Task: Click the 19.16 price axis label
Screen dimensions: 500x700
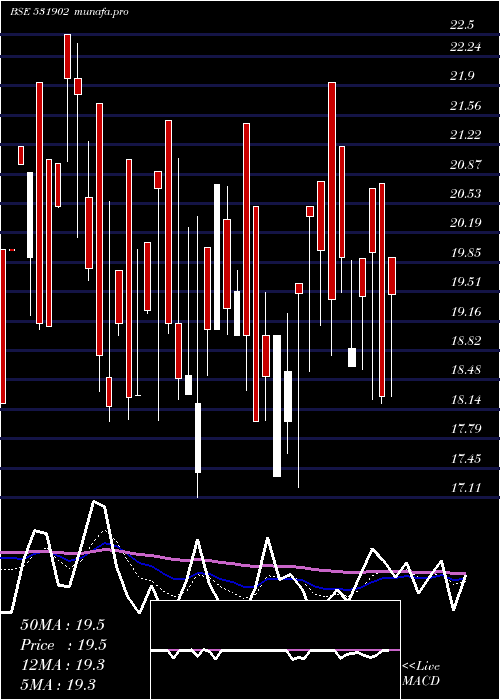Action: (x=466, y=312)
